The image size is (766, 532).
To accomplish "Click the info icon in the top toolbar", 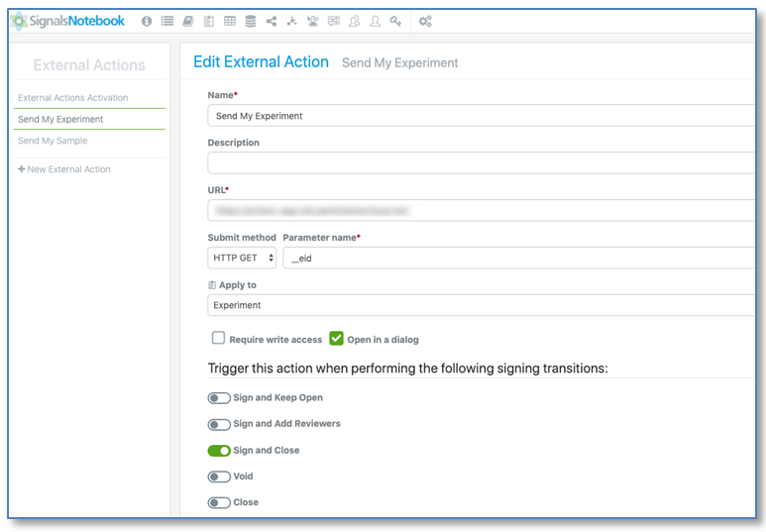I will [x=147, y=21].
